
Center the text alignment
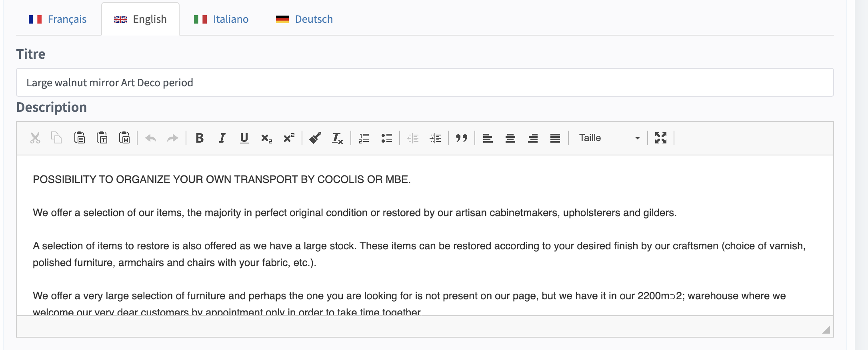[x=510, y=138]
